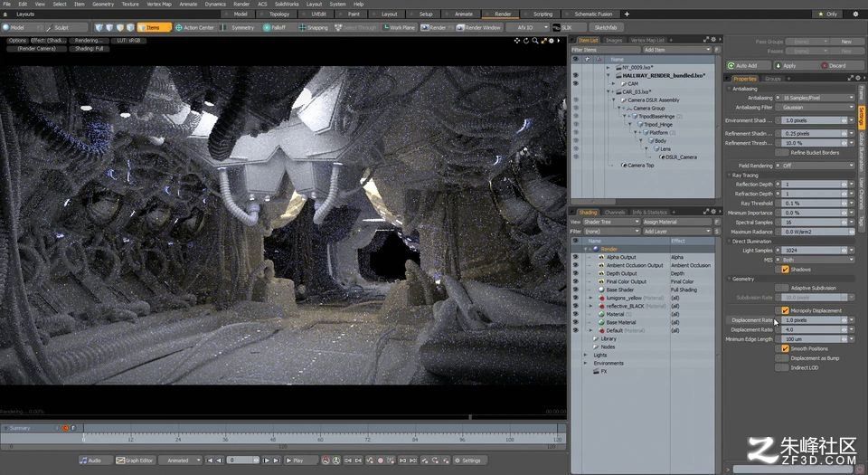The width and height of the screenshot is (868, 475).
Task: Select Items selection mode
Action: coord(154,27)
